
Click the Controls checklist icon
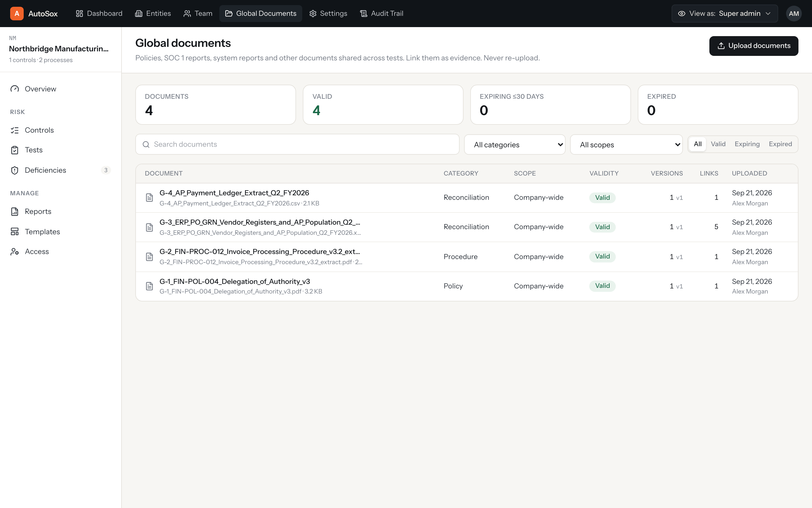(x=14, y=130)
